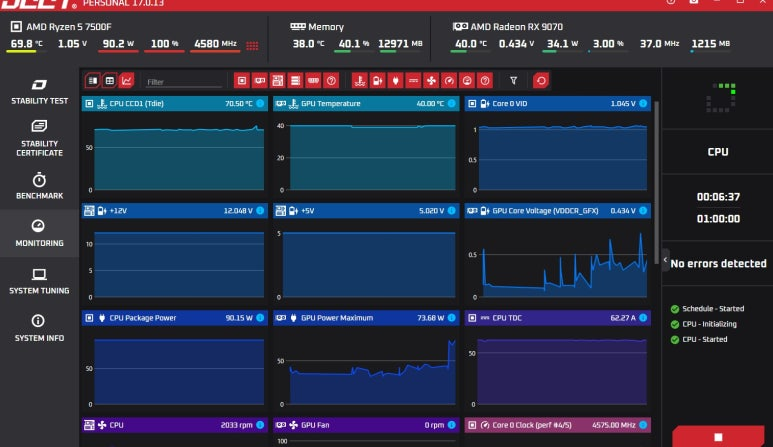The image size is (773, 447).
Task: Click the CPU Package Power graph header
Action: [175, 318]
